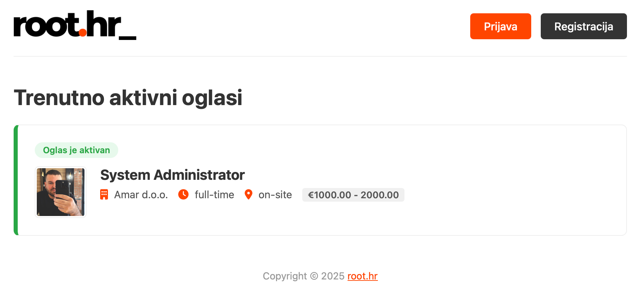Click the on-site location label
This screenshot has height=303, width=644.
pyautogui.click(x=275, y=195)
